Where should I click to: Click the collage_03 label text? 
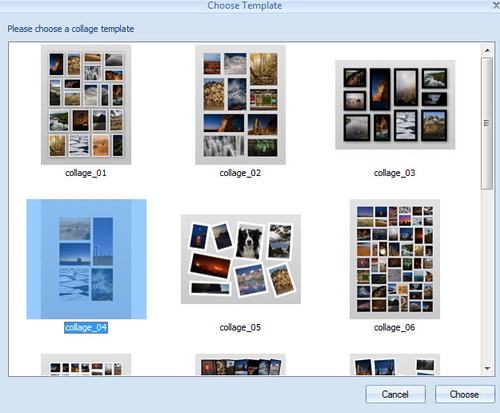point(394,173)
